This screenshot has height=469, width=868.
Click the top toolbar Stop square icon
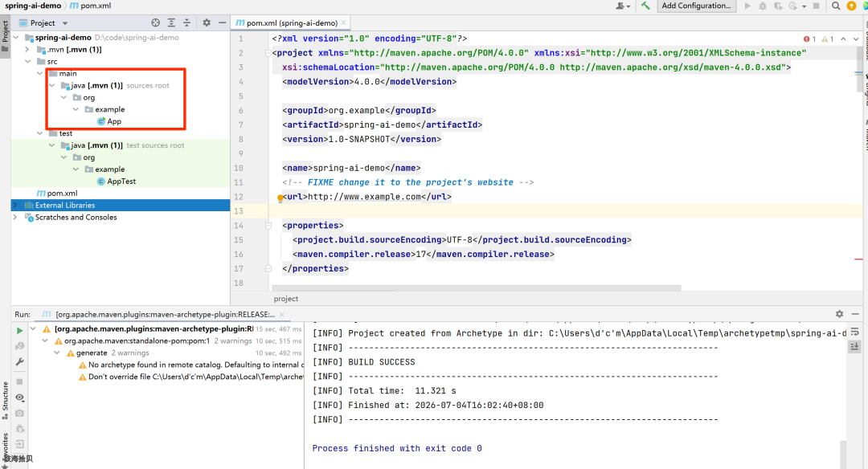(816, 6)
